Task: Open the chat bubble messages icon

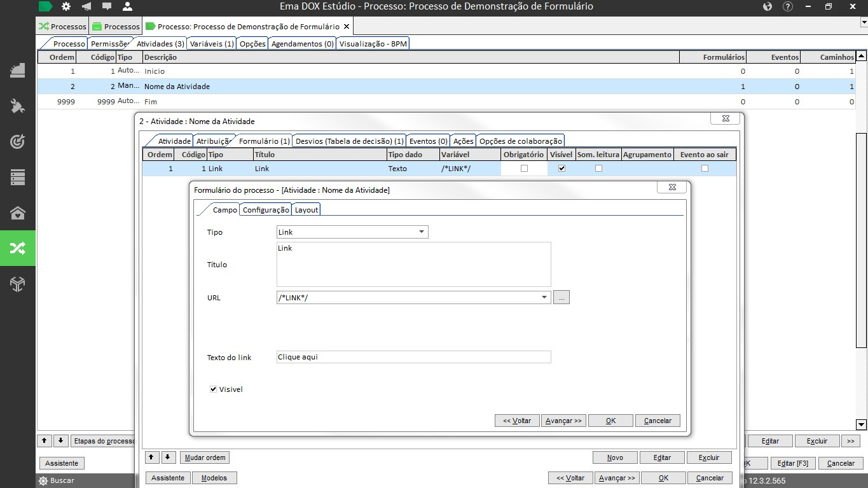Action: [107, 6]
